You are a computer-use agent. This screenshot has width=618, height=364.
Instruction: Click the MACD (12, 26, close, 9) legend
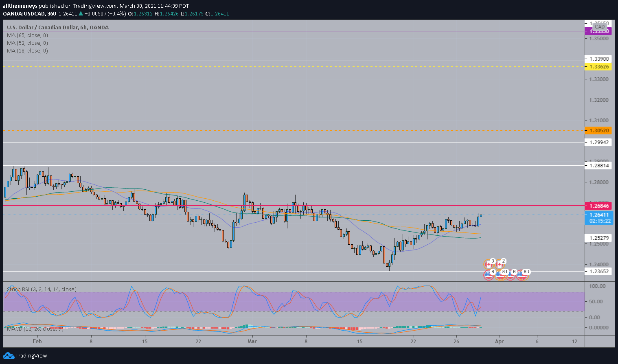35,329
